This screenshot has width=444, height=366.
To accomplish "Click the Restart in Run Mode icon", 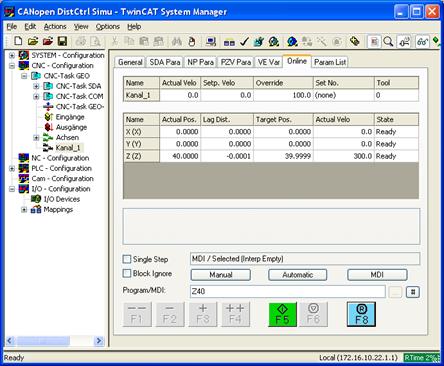I will [274, 41].
